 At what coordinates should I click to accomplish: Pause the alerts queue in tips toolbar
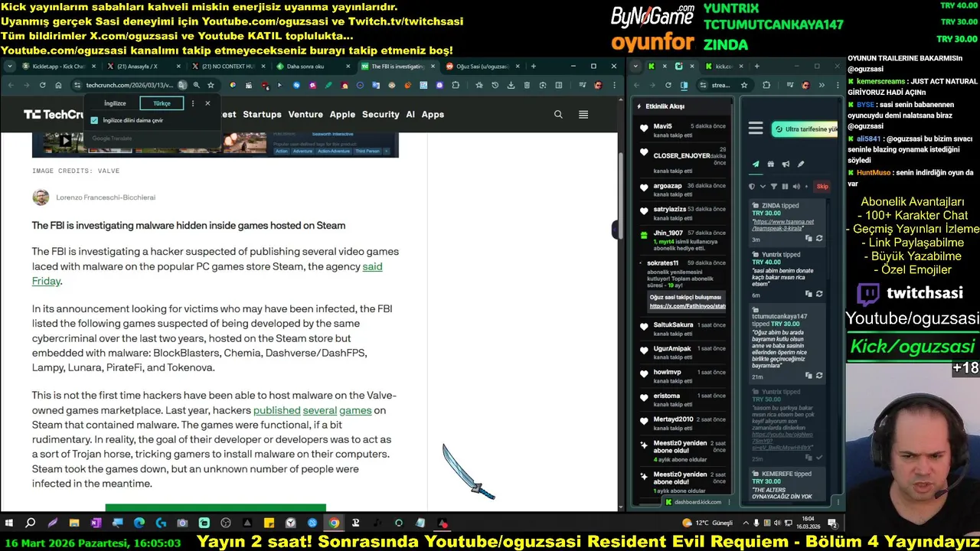785,186
